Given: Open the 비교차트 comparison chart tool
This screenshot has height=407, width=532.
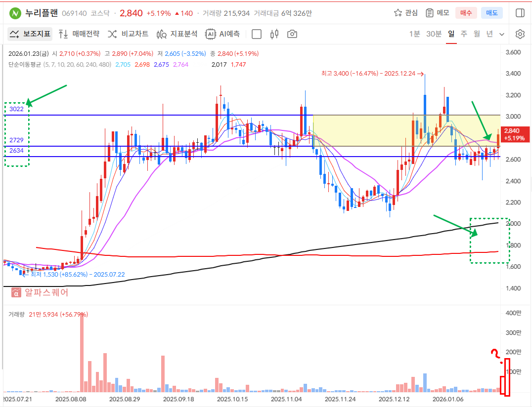Looking at the screenshot, I should (x=128, y=34).
